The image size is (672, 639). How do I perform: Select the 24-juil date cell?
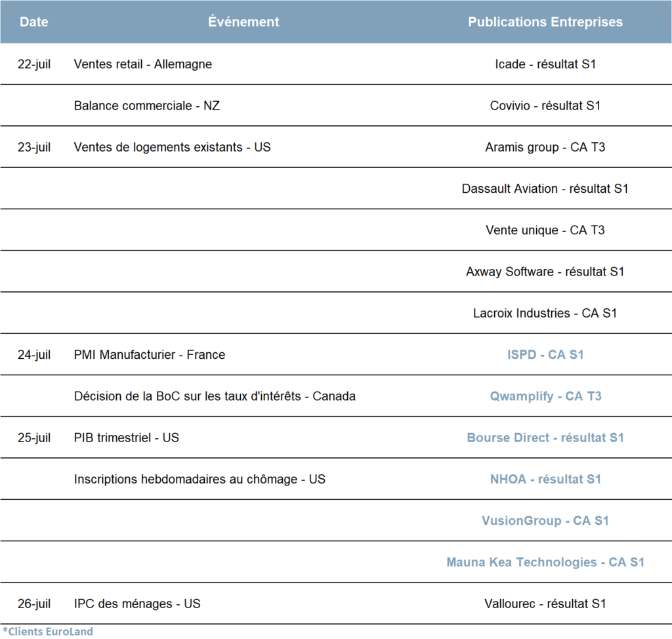[34, 354]
